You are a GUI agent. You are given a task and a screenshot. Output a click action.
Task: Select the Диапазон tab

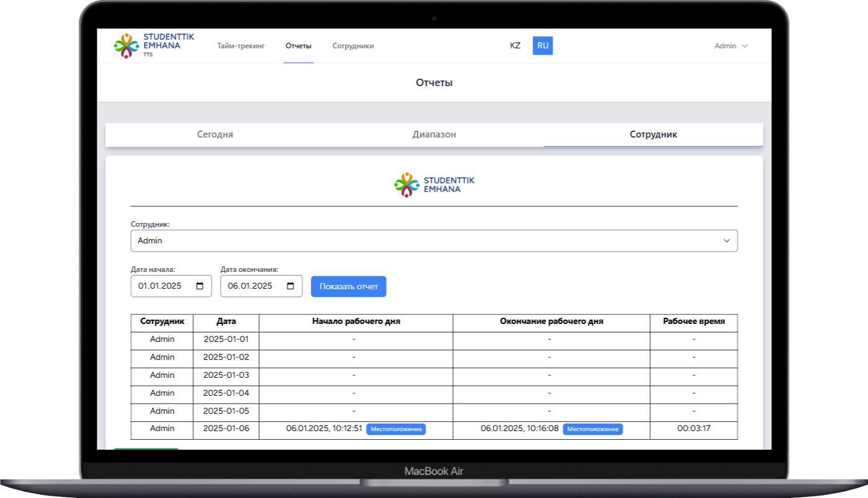434,134
